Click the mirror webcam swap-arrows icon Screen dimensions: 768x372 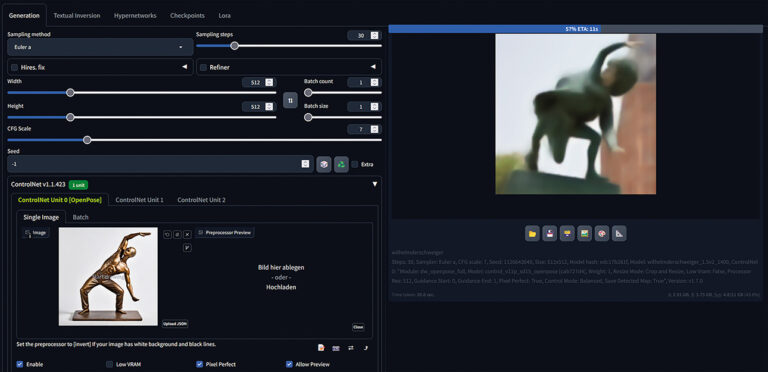click(351, 348)
